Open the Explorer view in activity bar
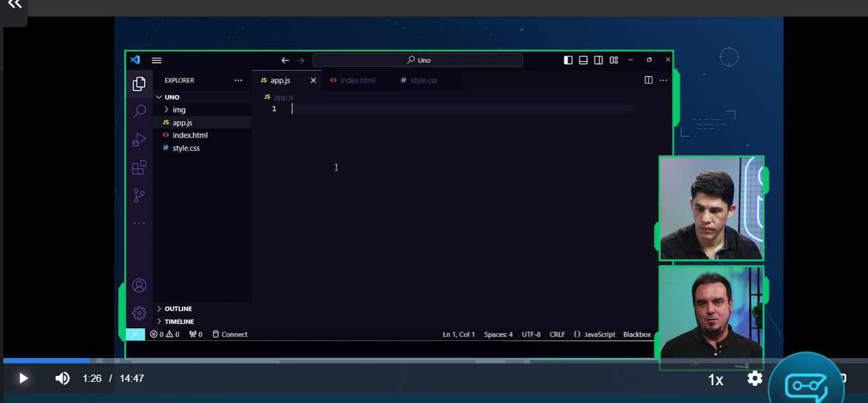Screen dimensions: 868x403 139,84
